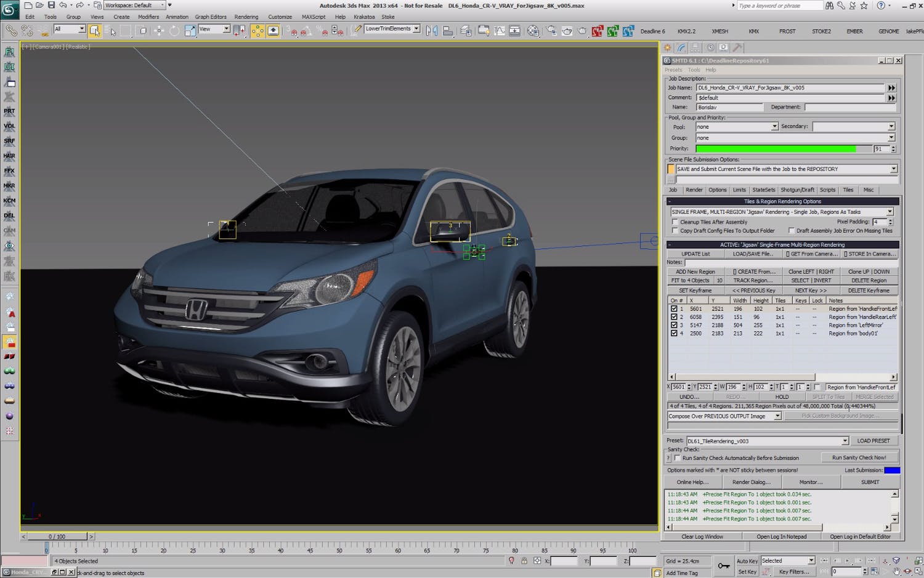Open the Scene File Submission Options dropdown
The image size is (924, 578).
[786, 169]
